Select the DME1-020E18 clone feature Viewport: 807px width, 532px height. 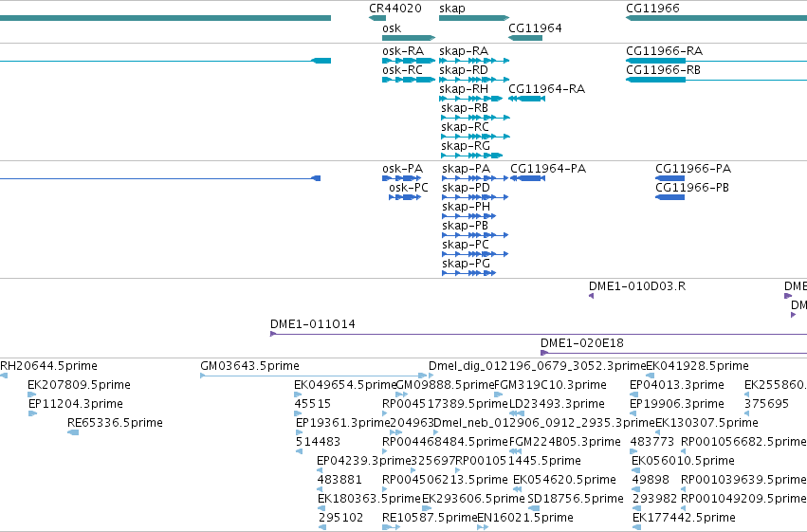[x=673, y=353]
